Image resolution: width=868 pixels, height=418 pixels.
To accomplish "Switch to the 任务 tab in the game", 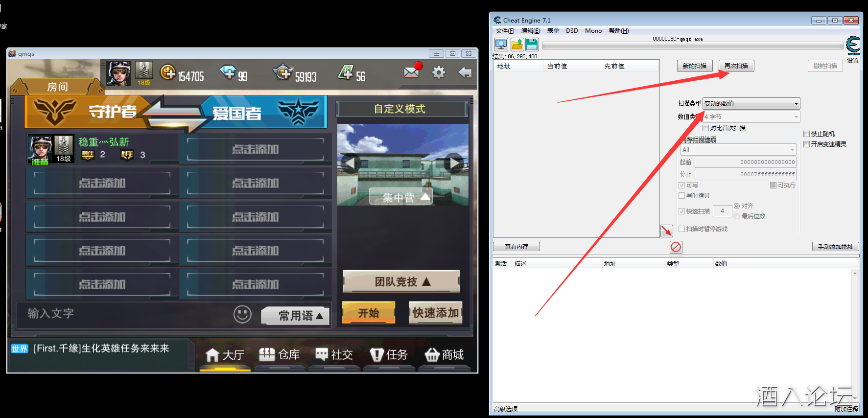I will (389, 355).
